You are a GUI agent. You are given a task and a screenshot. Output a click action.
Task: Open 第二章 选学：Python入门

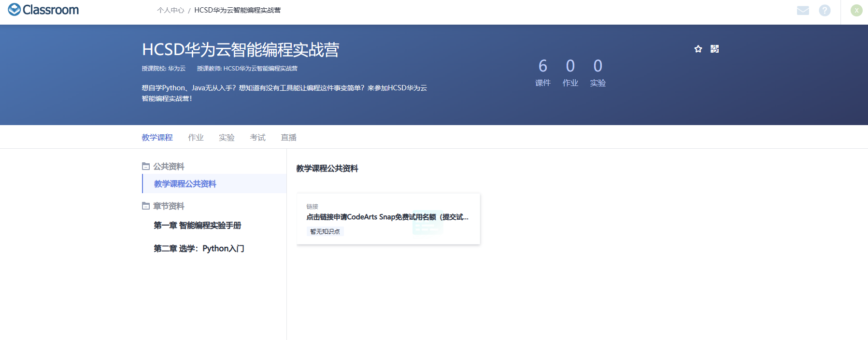point(199,249)
